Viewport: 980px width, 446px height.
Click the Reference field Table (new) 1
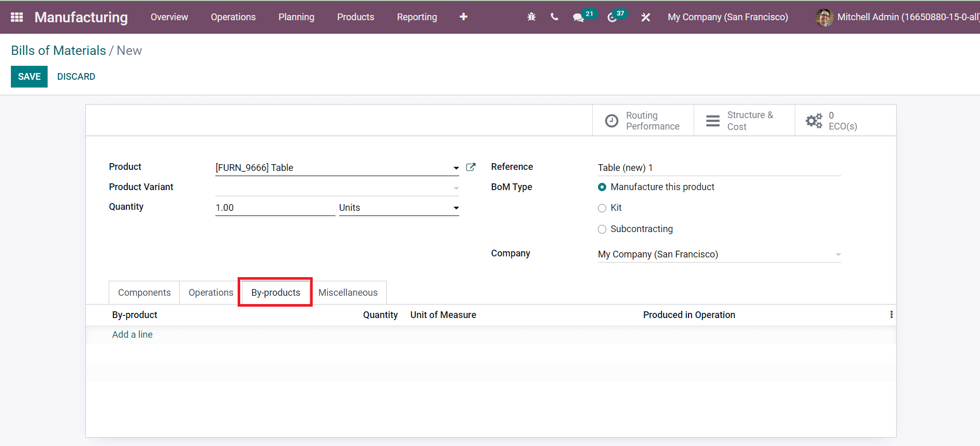tap(719, 168)
